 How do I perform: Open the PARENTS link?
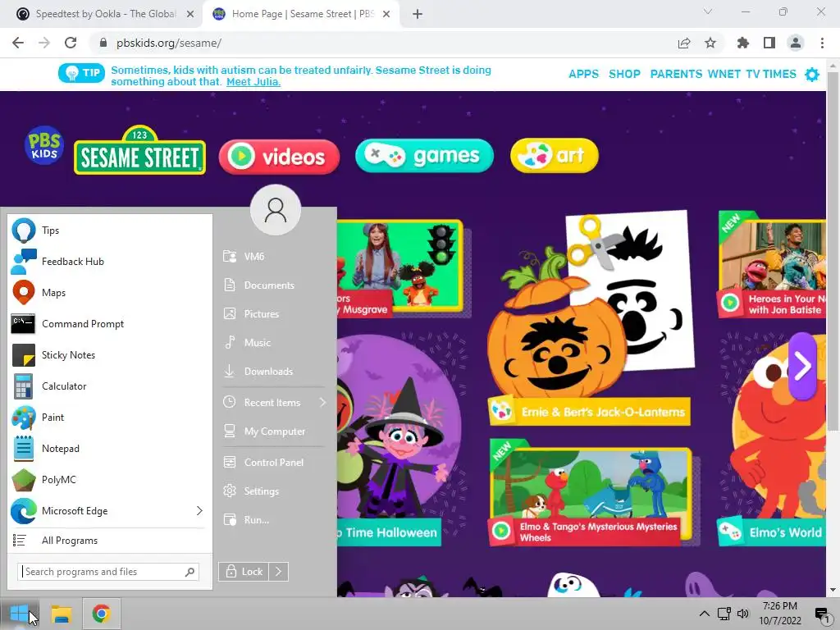[x=676, y=74]
